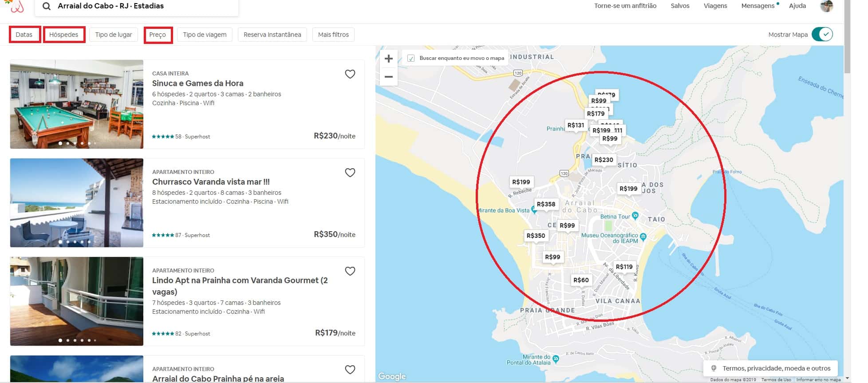Image resolution: width=868 pixels, height=383 pixels.
Task: Click 82 · Superhost rating text
Action: pyautogui.click(x=193, y=334)
